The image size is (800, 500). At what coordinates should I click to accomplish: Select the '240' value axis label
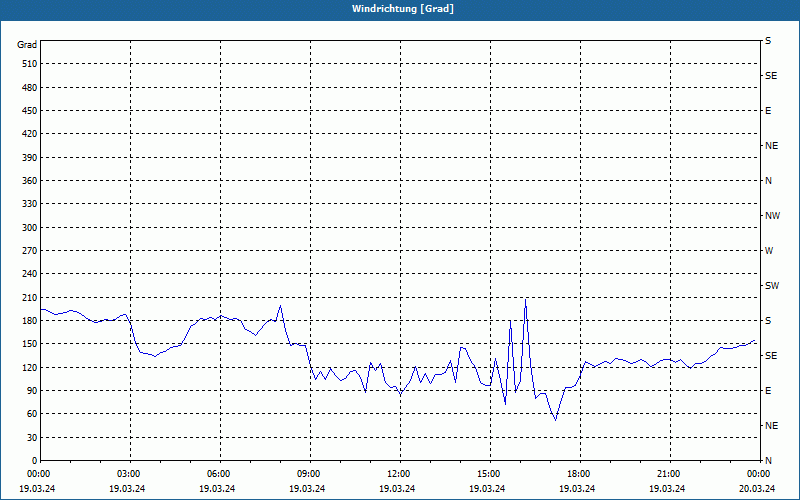30,274
